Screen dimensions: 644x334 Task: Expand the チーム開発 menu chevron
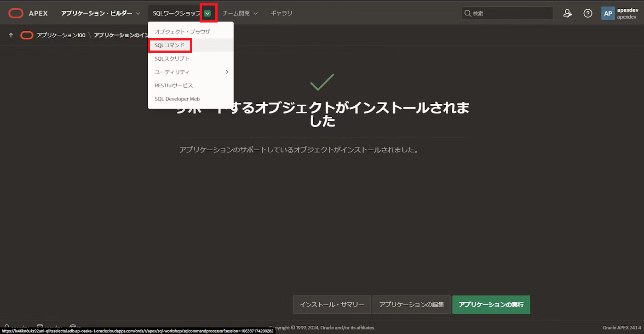[256, 13]
